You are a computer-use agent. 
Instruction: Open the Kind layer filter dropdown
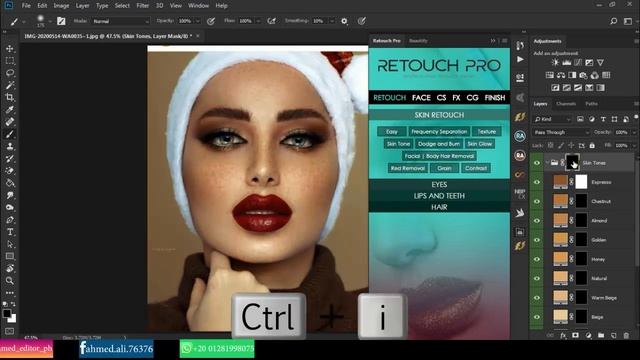pos(552,119)
